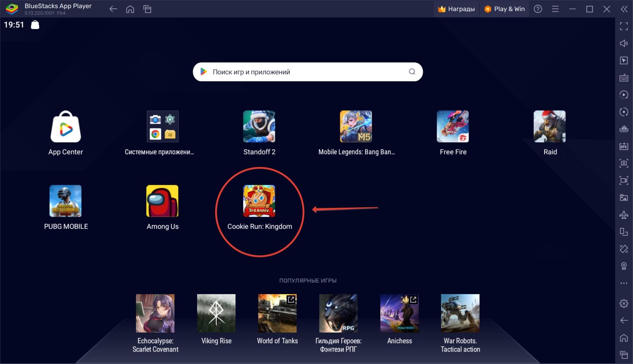Launch Standoff 2

pyautogui.click(x=259, y=126)
